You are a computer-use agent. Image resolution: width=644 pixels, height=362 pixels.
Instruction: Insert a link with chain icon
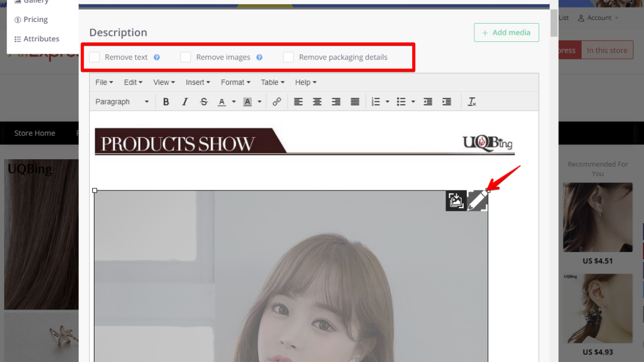pyautogui.click(x=277, y=102)
